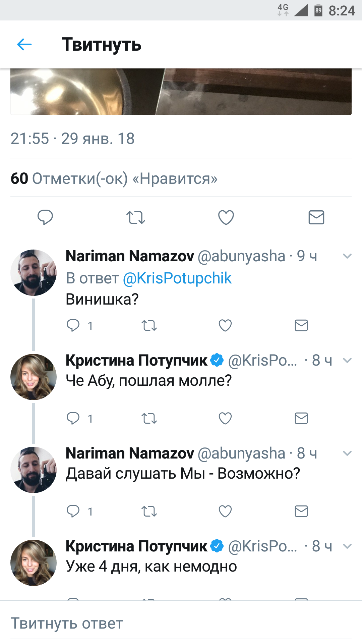Tap the back arrow in header
The width and height of the screenshot is (362, 644).
point(24,44)
